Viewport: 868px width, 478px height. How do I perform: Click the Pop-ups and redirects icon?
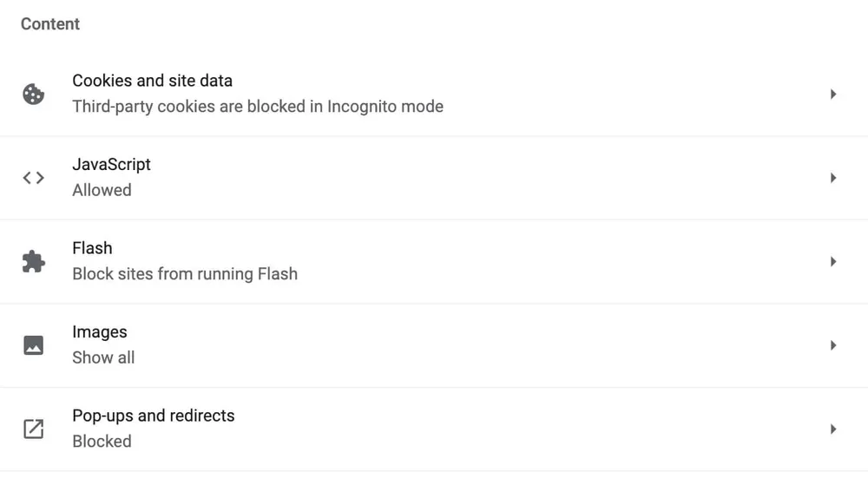tap(33, 429)
